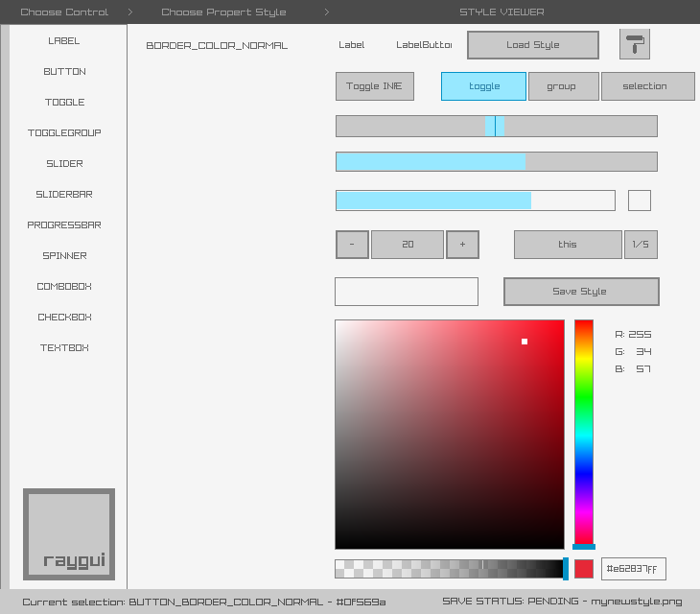This screenshot has width=700, height=614.
Task: Select the active 'toggle' group option
Action: [x=483, y=86]
